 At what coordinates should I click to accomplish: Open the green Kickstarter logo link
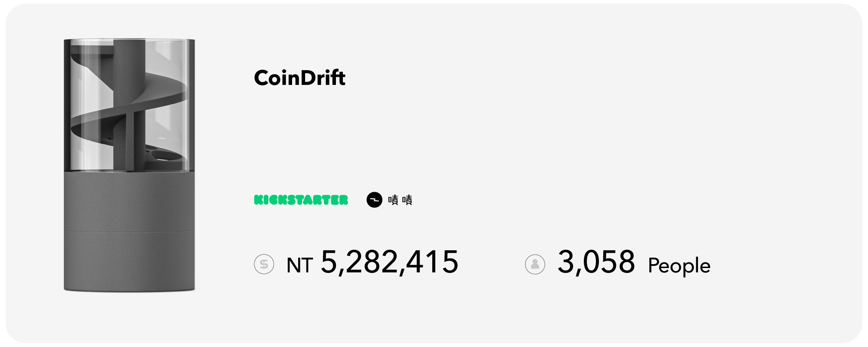tap(301, 200)
